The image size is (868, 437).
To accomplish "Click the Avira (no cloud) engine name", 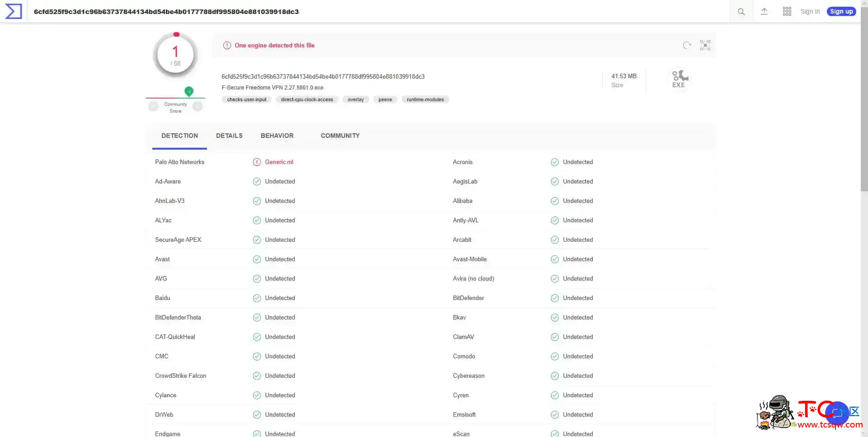I will pyautogui.click(x=473, y=279).
